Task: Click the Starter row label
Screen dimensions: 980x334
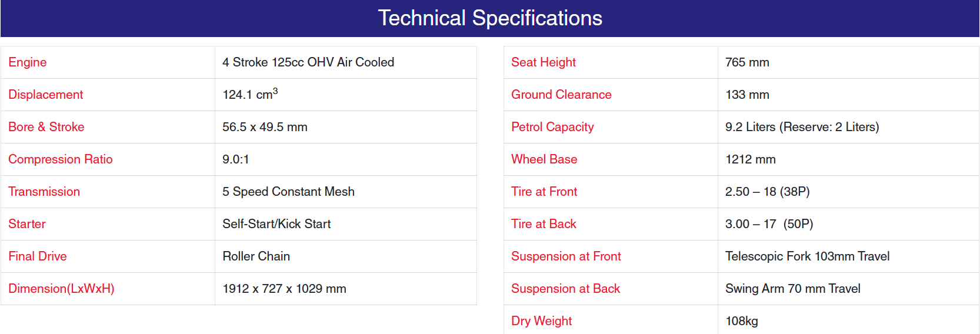Action: pyautogui.click(x=27, y=224)
